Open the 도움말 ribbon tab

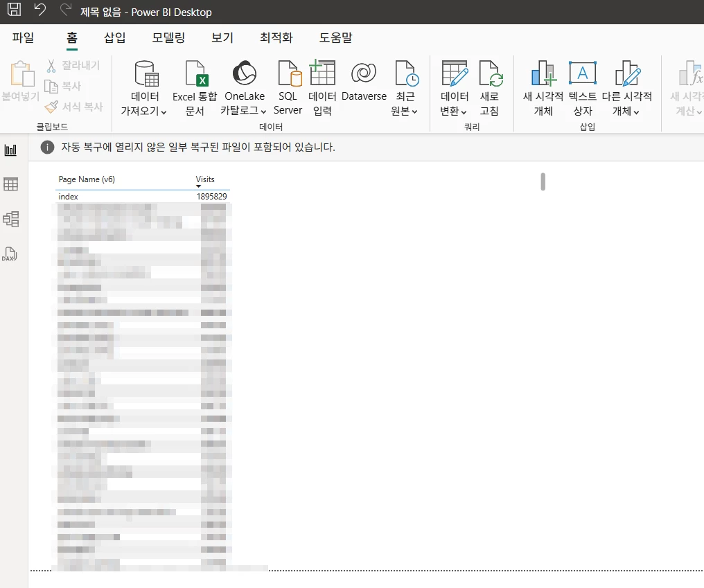335,37
